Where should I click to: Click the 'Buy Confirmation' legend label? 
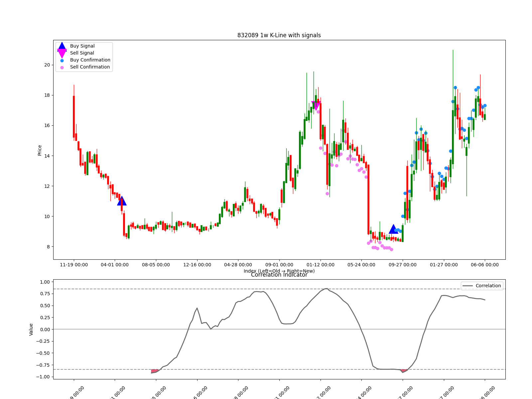[90, 60]
